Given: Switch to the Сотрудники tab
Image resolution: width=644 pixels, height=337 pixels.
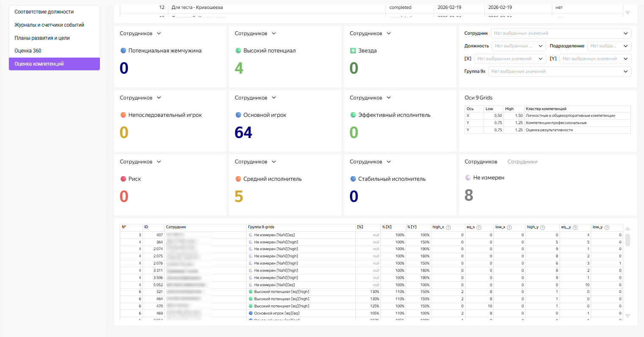Looking at the screenshot, I should tap(522, 162).
